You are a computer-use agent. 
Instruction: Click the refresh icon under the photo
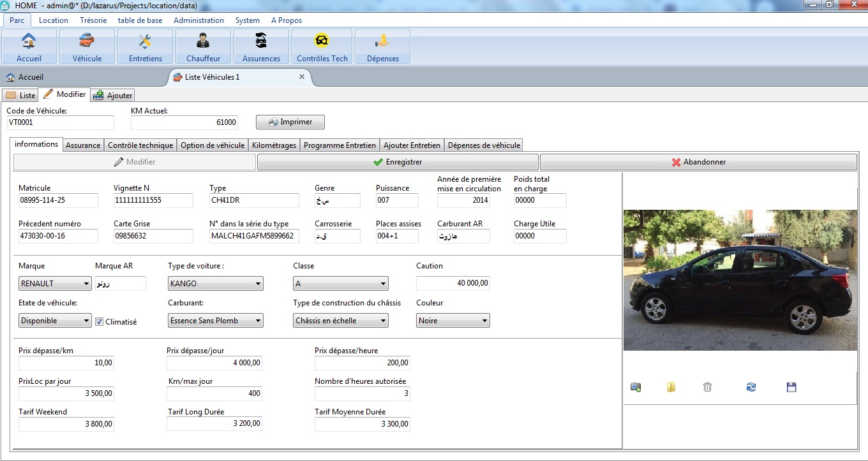point(751,387)
